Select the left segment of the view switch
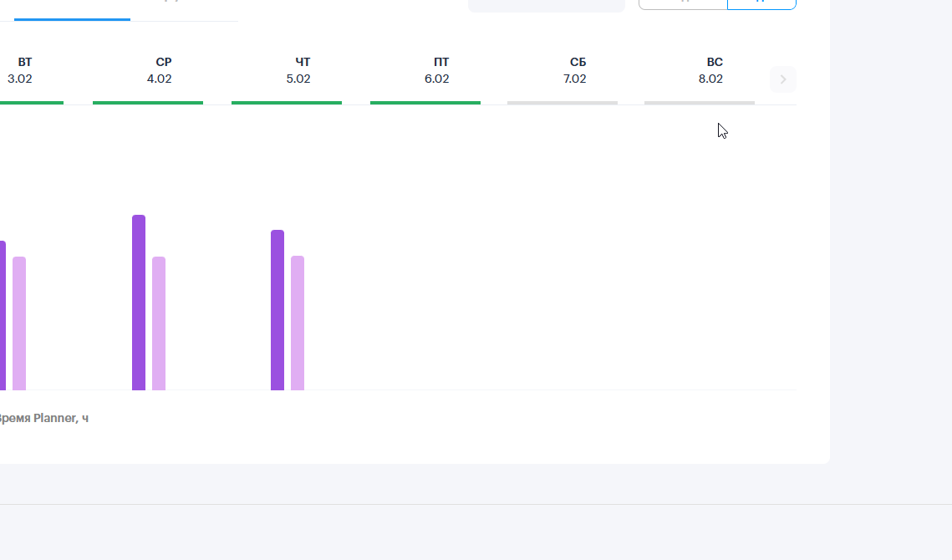Image resolution: width=952 pixels, height=560 pixels. pos(683,3)
